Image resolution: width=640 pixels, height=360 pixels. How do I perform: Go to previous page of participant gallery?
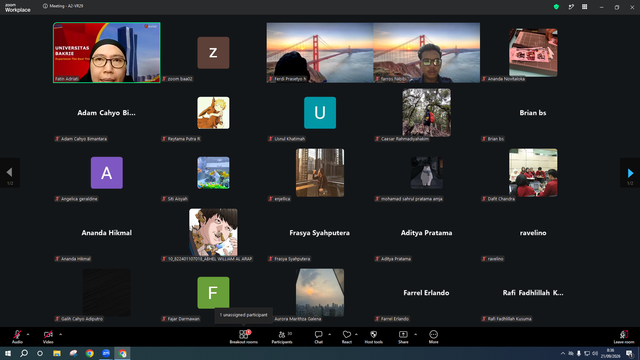10,173
